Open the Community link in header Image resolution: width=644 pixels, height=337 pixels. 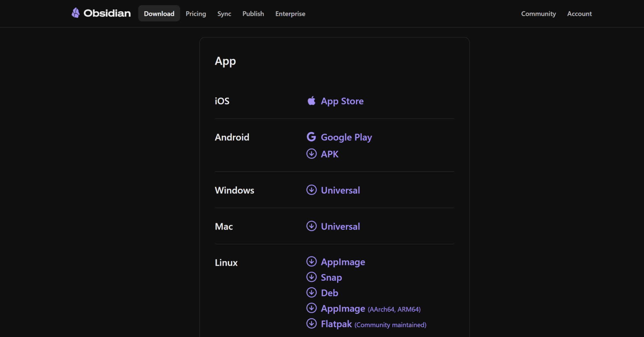[x=538, y=14]
